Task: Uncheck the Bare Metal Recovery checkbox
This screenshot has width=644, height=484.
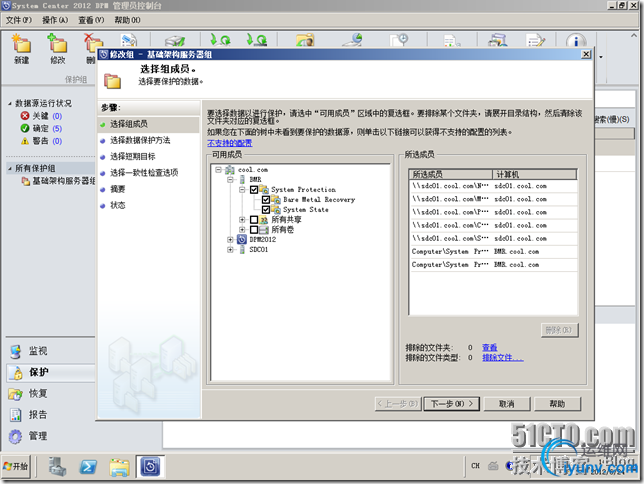Action: (x=266, y=200)
